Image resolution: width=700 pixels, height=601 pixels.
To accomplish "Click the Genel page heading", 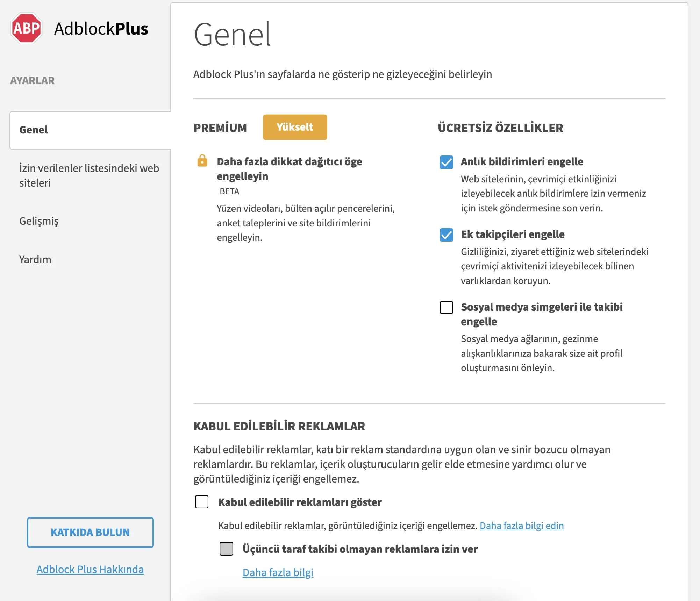I will pyautogui.click(x=232, y=35).
